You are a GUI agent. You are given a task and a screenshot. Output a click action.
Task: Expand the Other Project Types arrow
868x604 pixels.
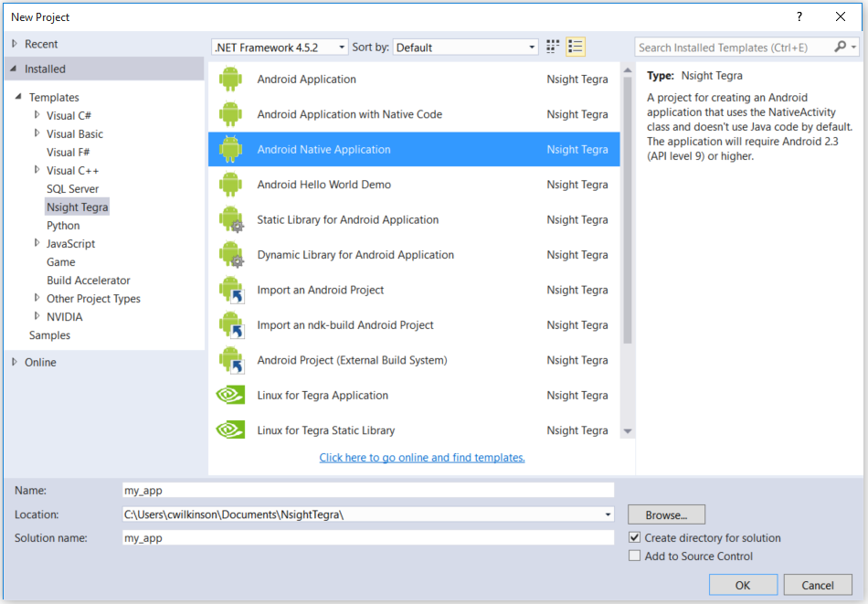(37, 298)
